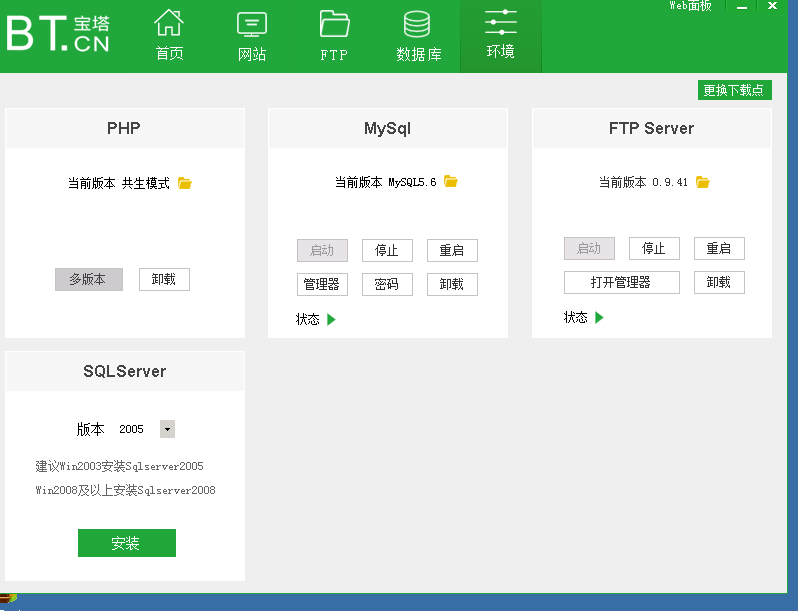798x611 pixels.
Task: Open the FTP folder icon tab
Action: (334, 35)
